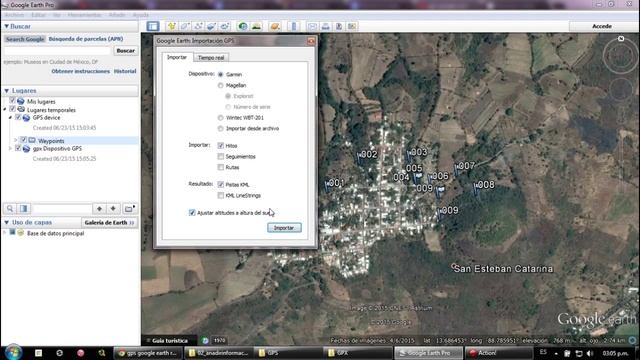Select Importar desde archivo option
640x360 pixels.
coord(220,129)
